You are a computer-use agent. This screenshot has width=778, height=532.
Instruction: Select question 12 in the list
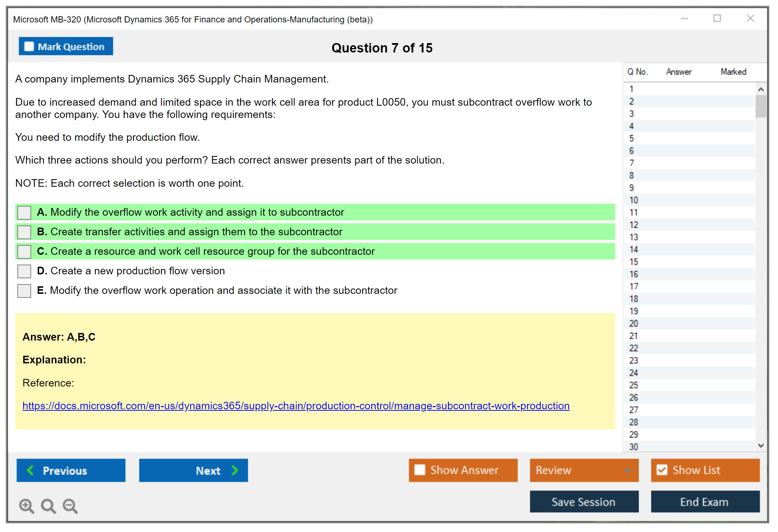(x=634, y=225)
